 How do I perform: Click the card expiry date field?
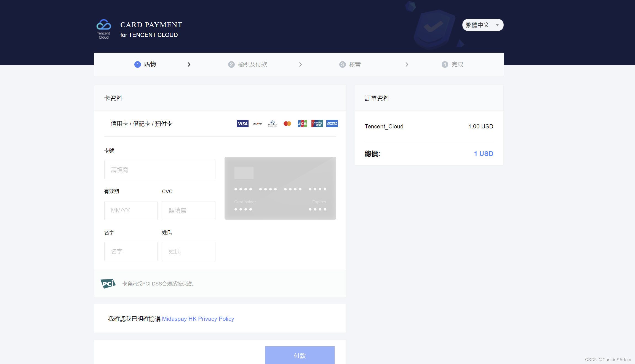pos(130,210)
